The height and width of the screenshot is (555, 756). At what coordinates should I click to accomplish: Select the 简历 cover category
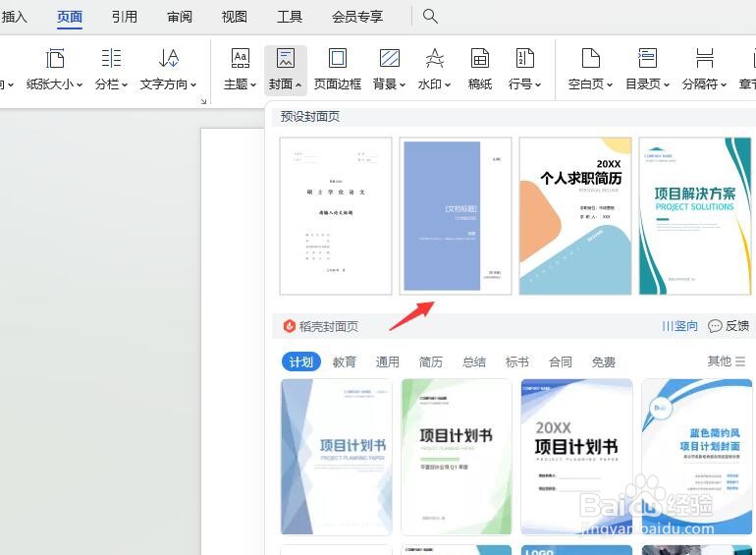coord(431,361)
